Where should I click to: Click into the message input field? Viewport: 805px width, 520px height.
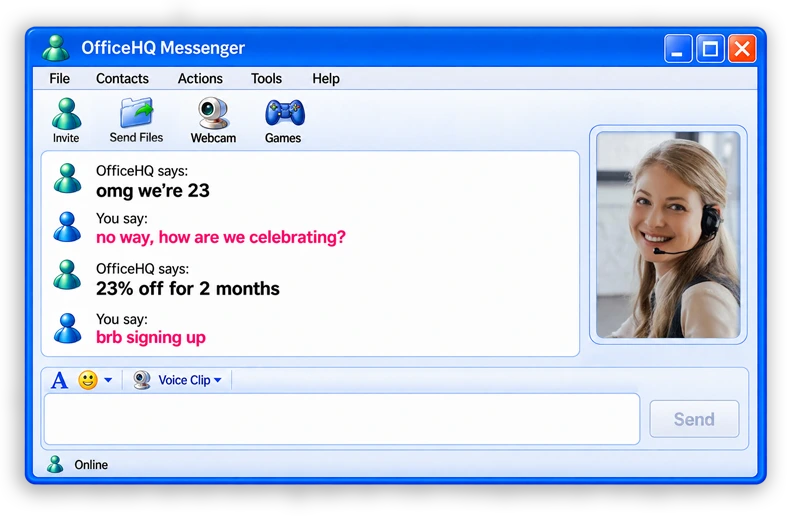342,419
